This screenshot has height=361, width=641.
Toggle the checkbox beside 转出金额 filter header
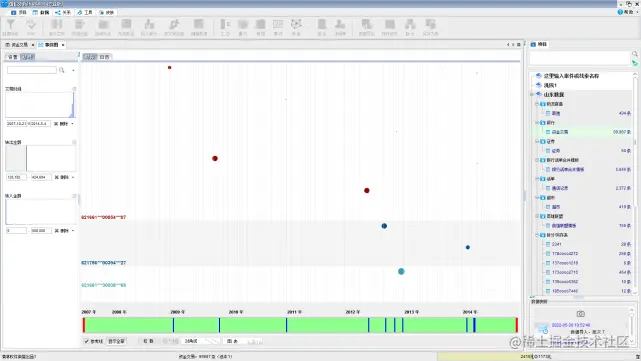point(74,142)
